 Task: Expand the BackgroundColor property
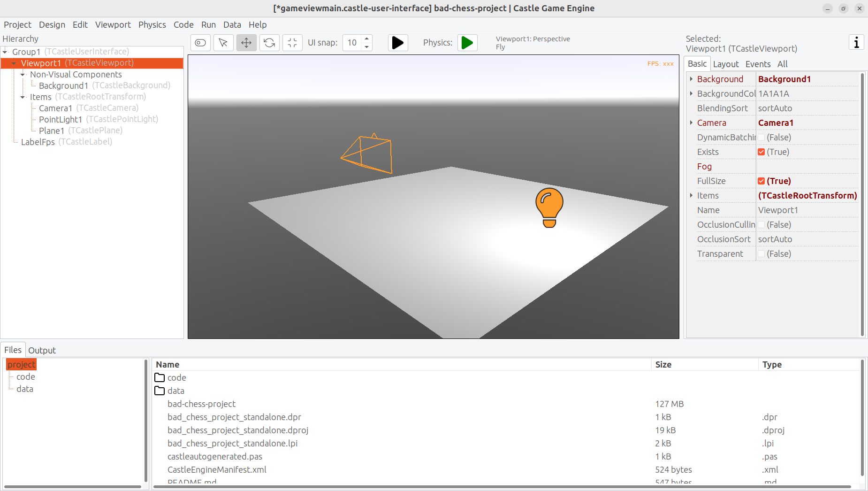[691, 94]
